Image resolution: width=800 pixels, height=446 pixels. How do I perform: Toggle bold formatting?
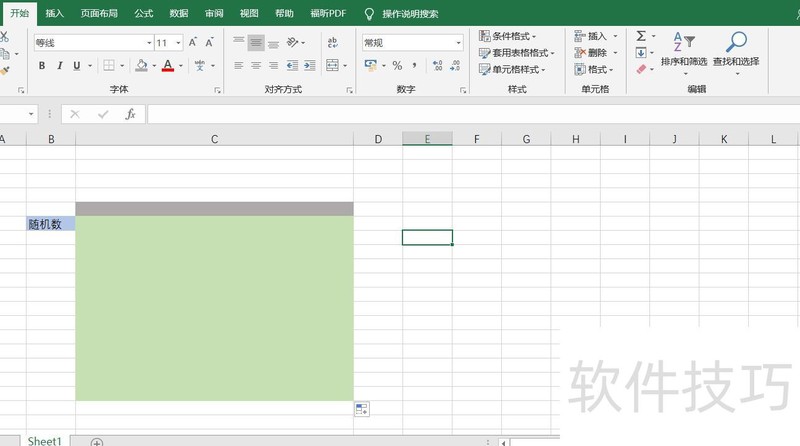pos(42,65)
